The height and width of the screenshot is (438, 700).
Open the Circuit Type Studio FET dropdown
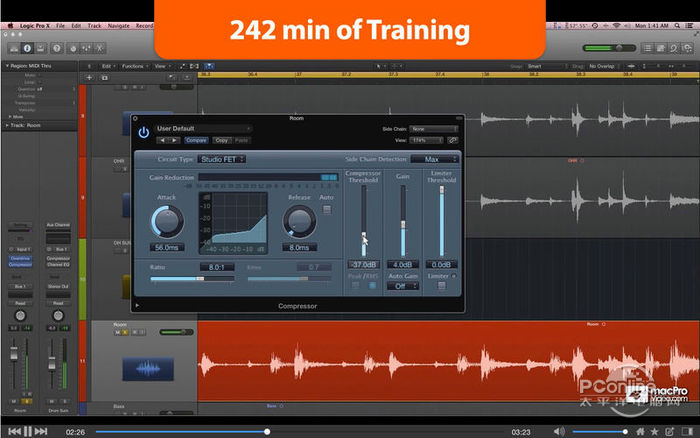pyautogui.click(x=222, y=159)
